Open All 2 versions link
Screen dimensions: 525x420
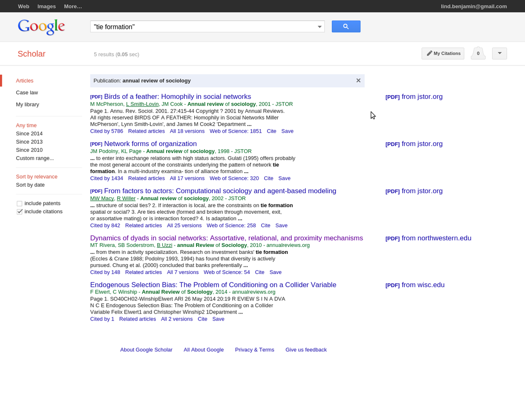177,319
